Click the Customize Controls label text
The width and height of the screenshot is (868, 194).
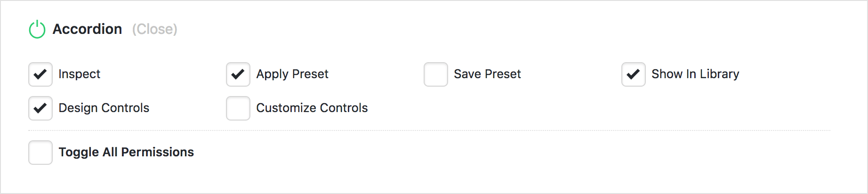pos(312,108)
